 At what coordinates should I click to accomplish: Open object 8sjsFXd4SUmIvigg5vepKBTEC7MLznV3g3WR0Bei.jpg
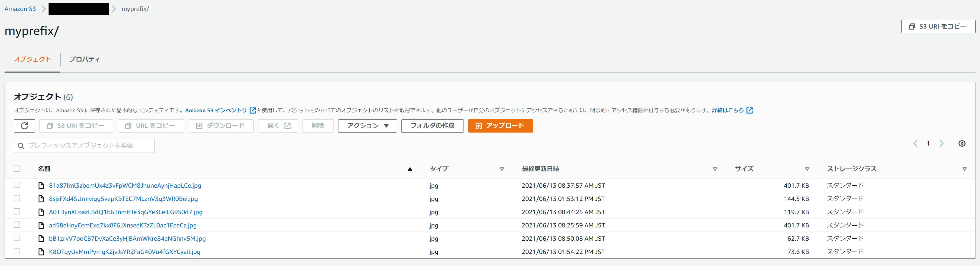click(123, 199)
